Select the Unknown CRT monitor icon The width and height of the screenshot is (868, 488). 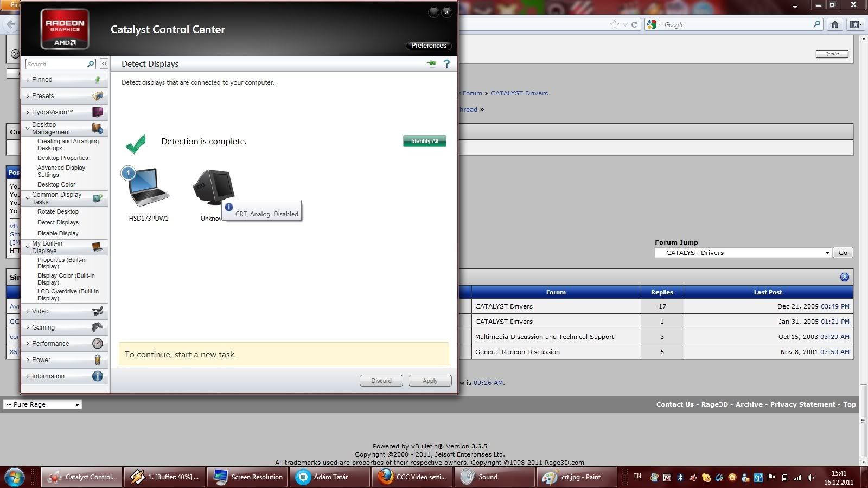click(214, 187)
